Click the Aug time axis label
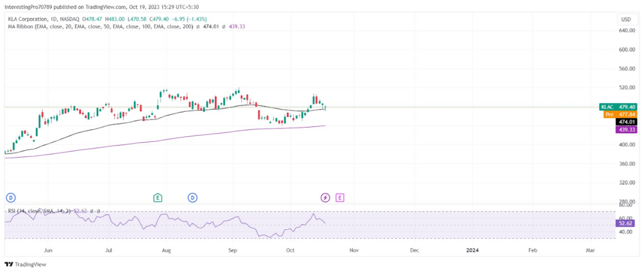This screenshot has width=644, height=272. (x=166, y=250)
